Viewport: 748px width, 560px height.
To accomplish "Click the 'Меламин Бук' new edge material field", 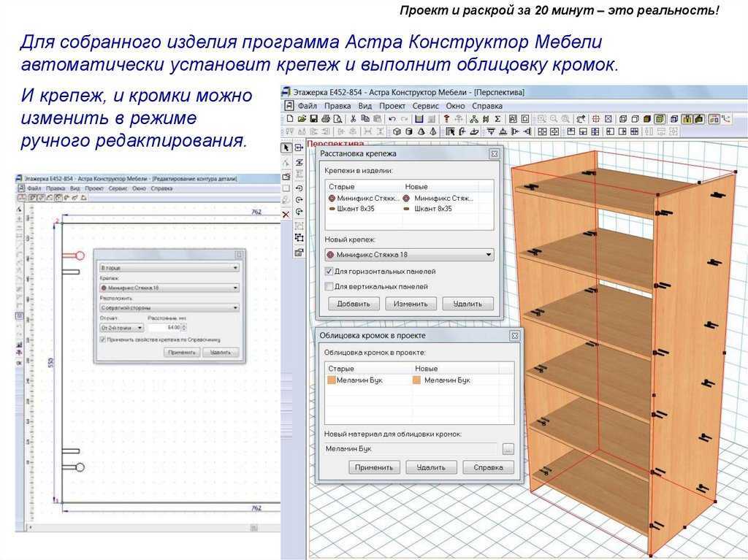I will pos(411,449).
